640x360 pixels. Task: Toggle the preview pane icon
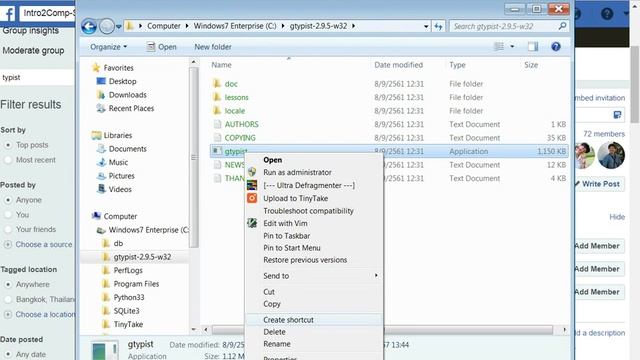tap(533, 47)
